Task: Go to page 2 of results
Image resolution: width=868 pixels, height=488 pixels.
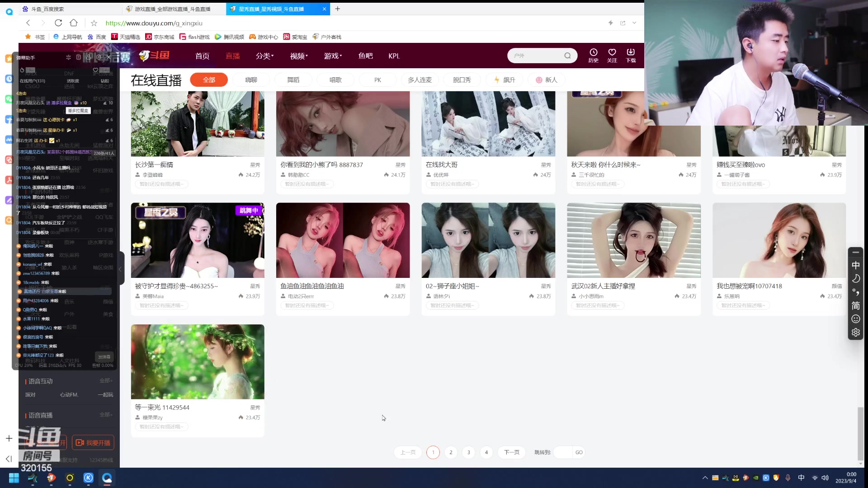Action: [451, 452]
